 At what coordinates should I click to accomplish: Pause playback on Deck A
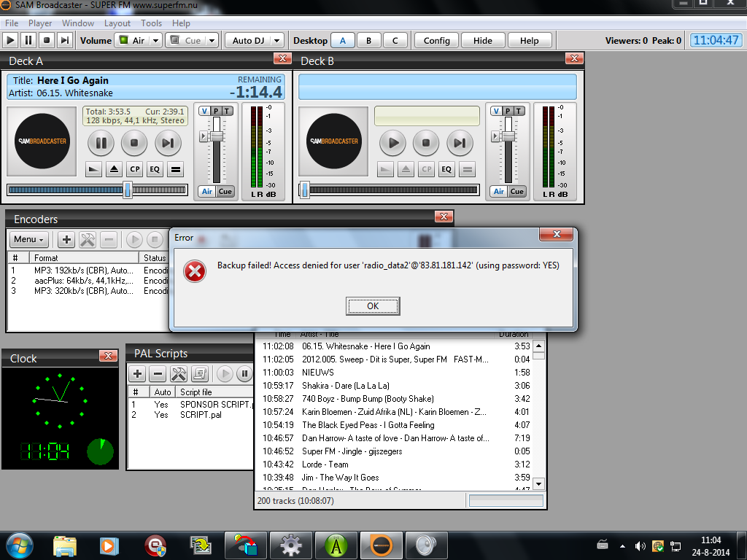[x=101, y=143]
